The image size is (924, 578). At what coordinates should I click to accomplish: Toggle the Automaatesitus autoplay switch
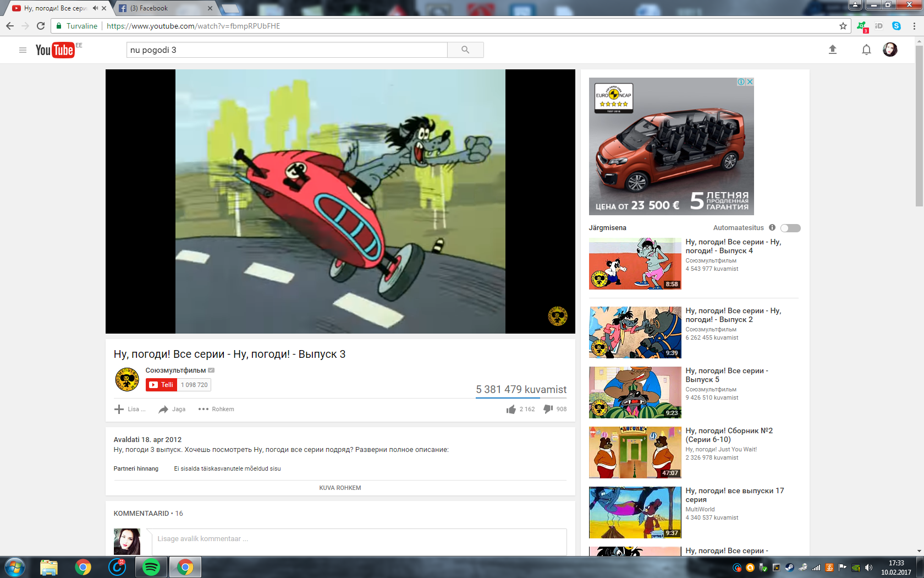click(x=790, y=228)
